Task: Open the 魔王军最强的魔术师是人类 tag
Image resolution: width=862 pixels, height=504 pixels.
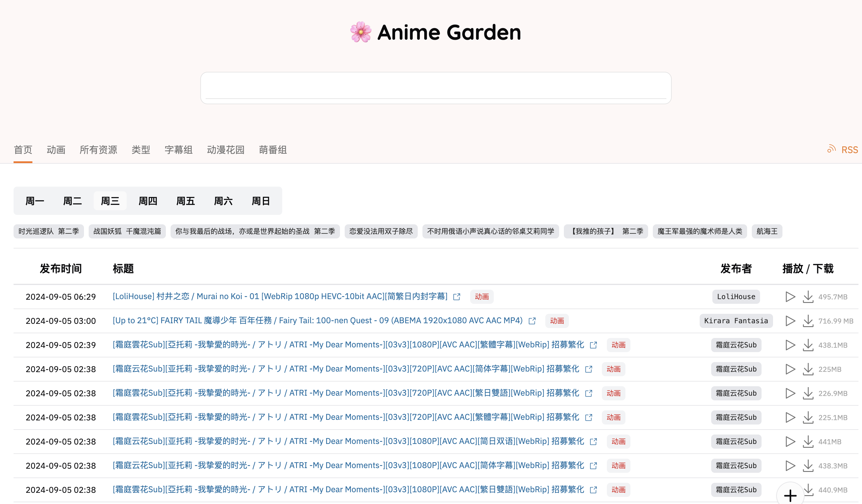Action: [700, 231]
